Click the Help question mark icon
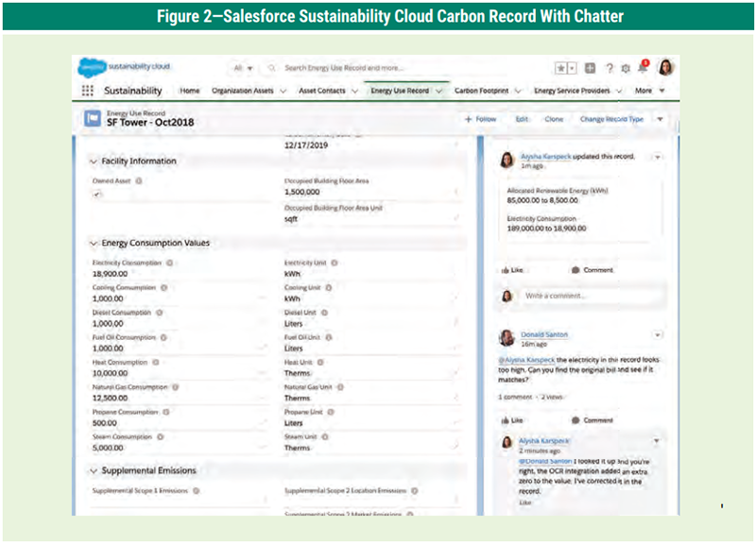Image resolution: width=756 pixels, height=544 pixels. (610, 68)
